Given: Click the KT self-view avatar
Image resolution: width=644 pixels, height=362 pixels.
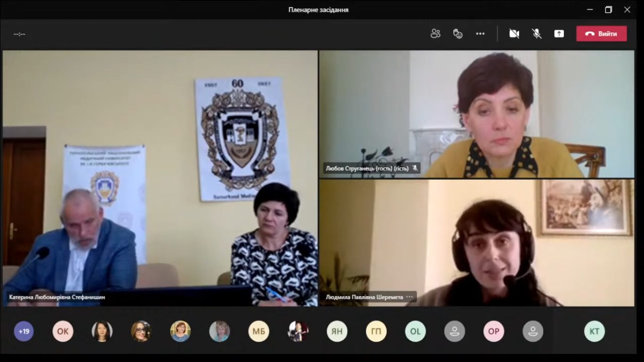Looking at the screenshot, I should 594,331.
